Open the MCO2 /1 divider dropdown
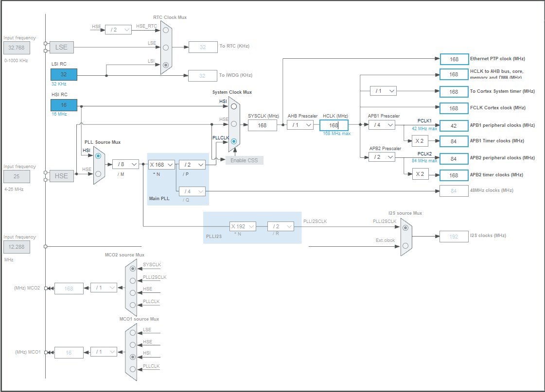Image resolution: width=545 pixels, height=392 pixels. (104, 288)
